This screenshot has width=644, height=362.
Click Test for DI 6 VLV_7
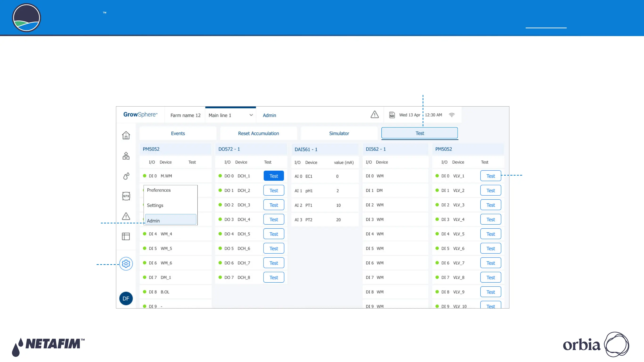pyautogui.click(x=491, y=263)
